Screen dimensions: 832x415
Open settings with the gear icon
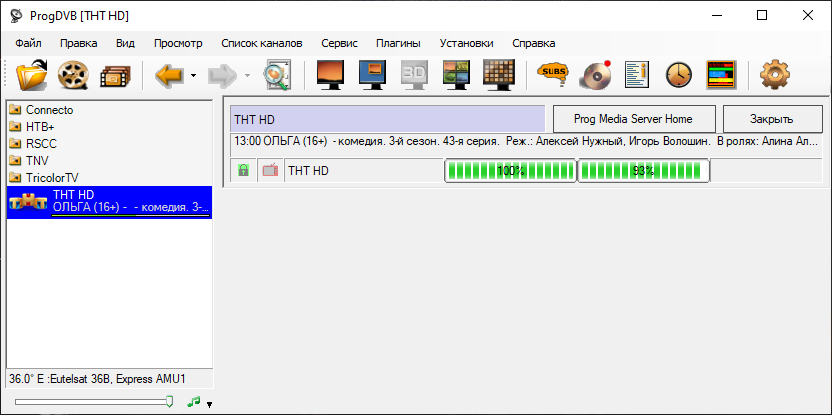pyautogui.click(x=775, y=75)
